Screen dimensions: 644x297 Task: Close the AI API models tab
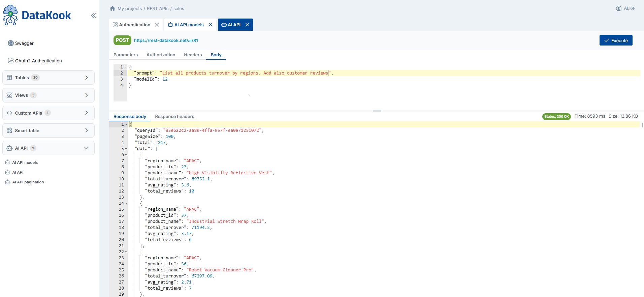(211, 25)
